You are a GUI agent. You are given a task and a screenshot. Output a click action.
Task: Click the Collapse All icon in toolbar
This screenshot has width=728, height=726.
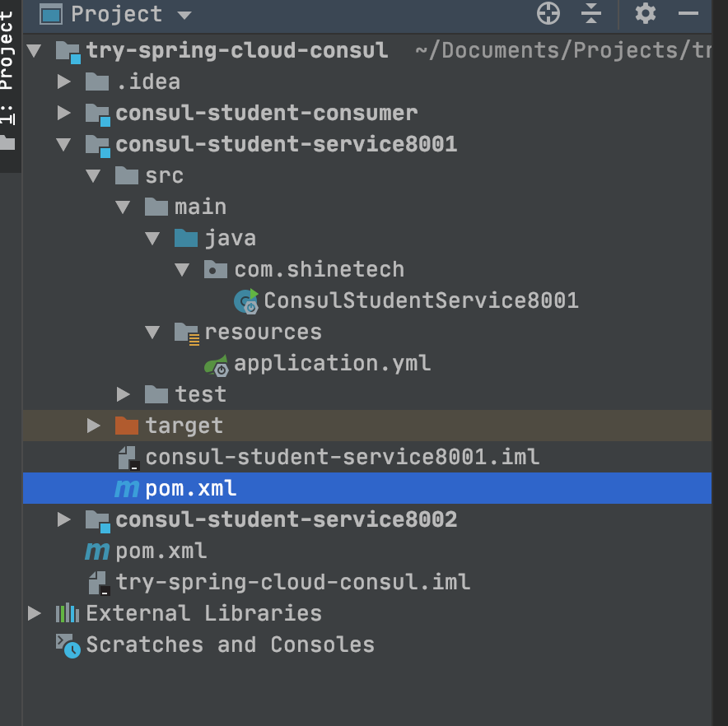590,14
